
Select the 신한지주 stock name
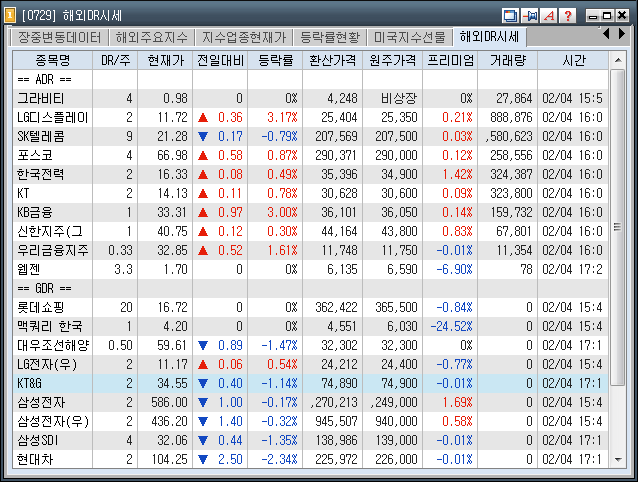50,231
